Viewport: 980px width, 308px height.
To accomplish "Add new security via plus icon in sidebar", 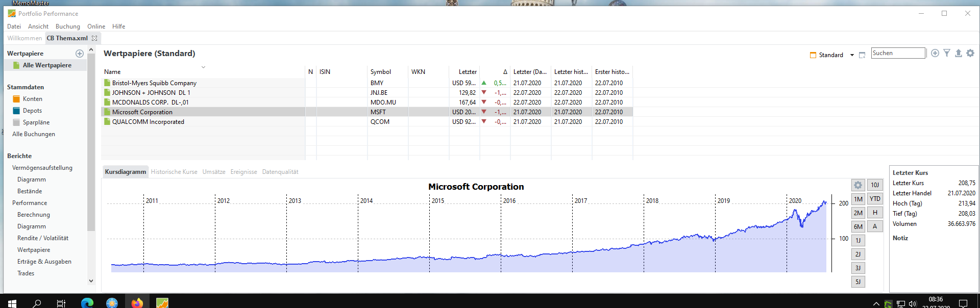I will [x=80, y=54].
